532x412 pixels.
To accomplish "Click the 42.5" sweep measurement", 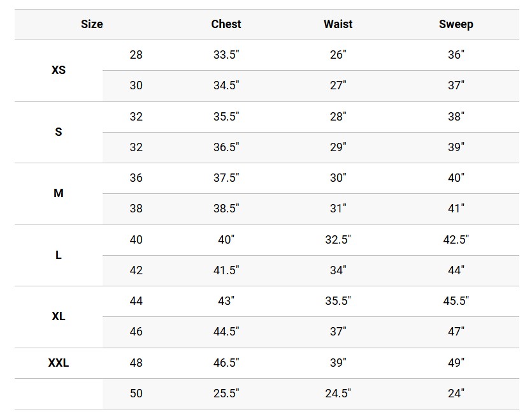I will [x=456, y=240].
